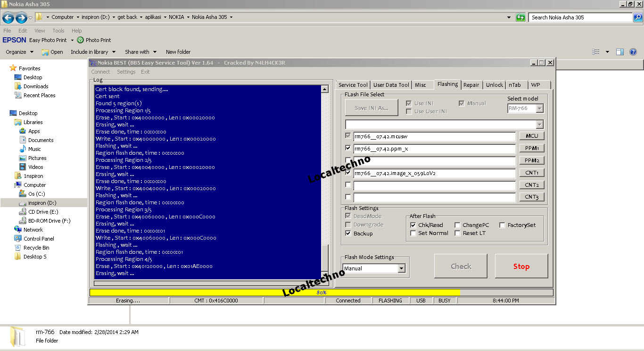Select the Os (C:) drive icon
Screen dimensions: 644x351
[23, 194]
